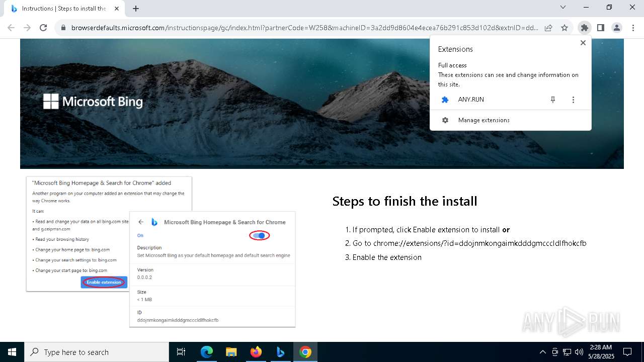Click the browser forward arrow

[27, 28]
